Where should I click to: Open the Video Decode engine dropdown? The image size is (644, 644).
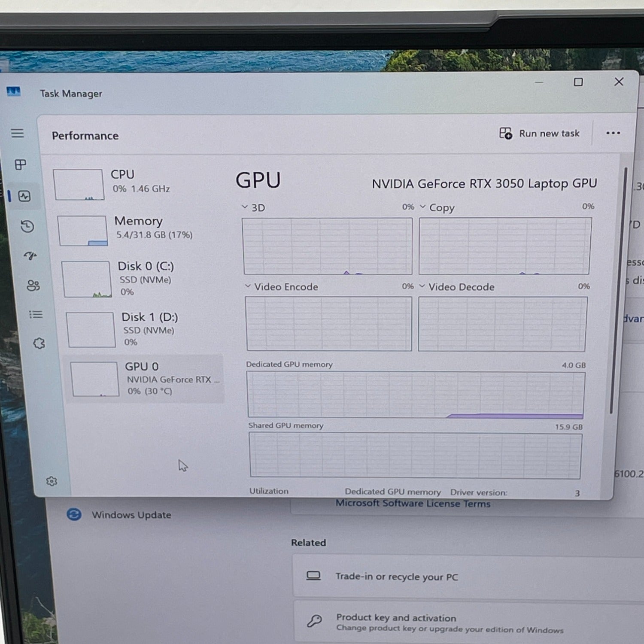tap(422, 286)
